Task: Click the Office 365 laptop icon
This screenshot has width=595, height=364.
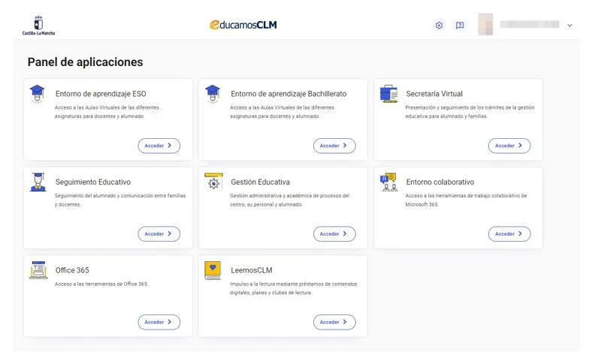Action: tap(38, 270)
